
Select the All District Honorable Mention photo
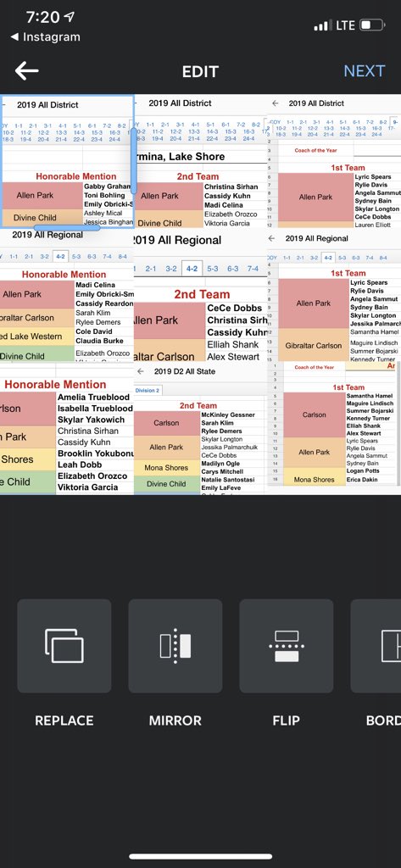click(x=67, y=161)
